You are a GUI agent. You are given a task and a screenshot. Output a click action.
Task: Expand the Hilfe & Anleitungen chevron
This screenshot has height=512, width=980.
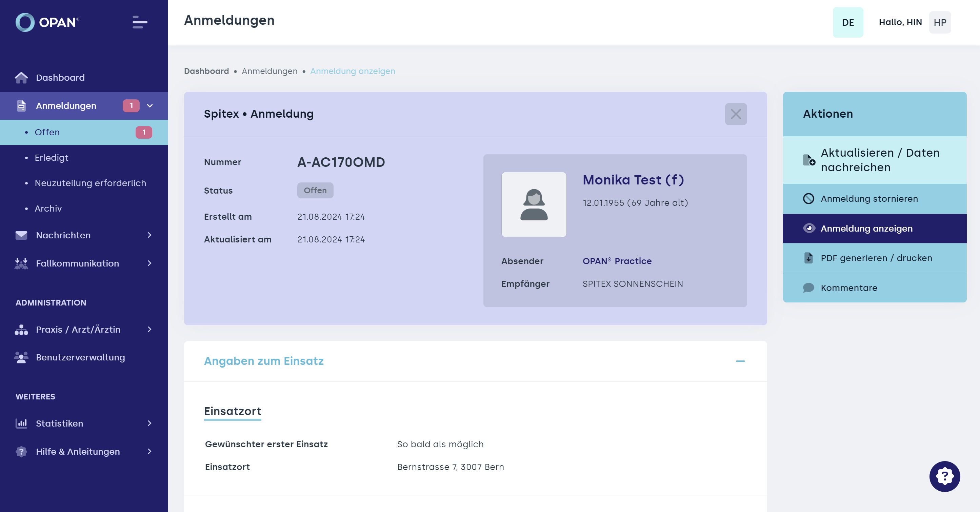[x=149, y=451]
